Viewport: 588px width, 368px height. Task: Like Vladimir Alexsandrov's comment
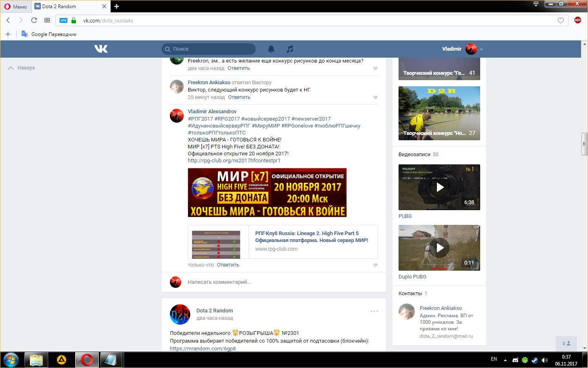coord(375,265)
